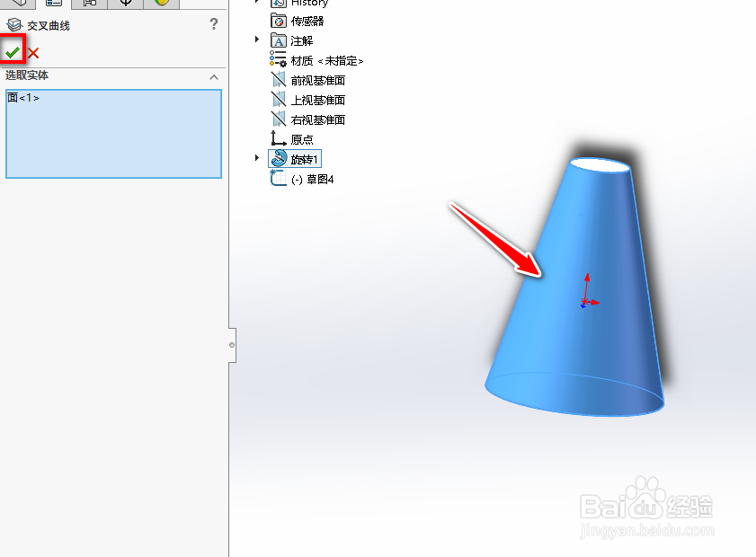Click the 旋转1 revolve feature icon
Image resolution: width=756 pixels, height=557 pixels.
click(279, 158)
